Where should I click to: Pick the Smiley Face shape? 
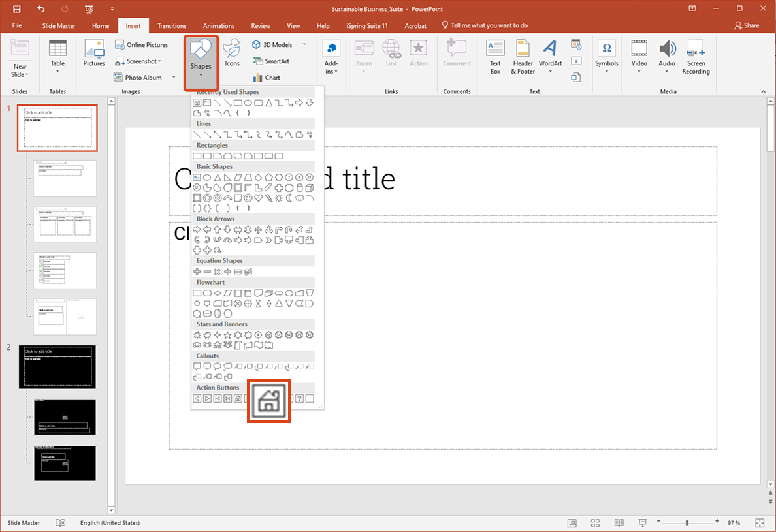[248, 198]
